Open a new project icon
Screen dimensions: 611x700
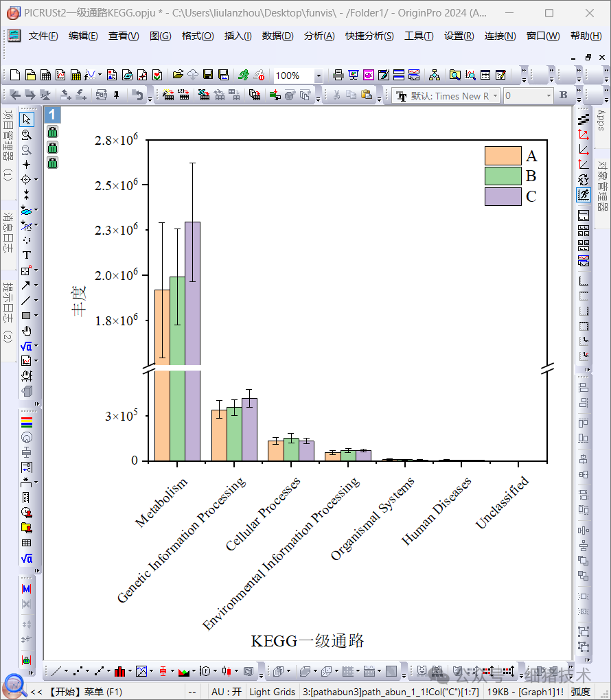tap(16, 75)
